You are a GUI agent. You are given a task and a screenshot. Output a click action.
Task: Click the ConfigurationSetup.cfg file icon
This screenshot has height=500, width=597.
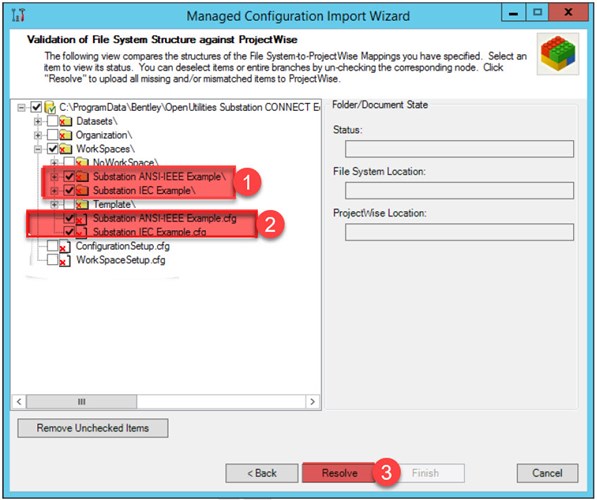[x=65, y=247]
